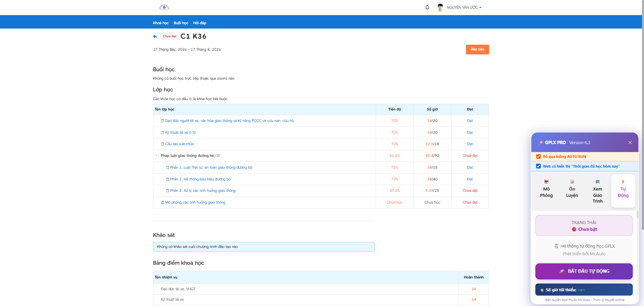Viewport: 644px width, 306px height.
Task: Collapse the Pháp luật giao thông đường bộ group
Action: click(157, 156)
